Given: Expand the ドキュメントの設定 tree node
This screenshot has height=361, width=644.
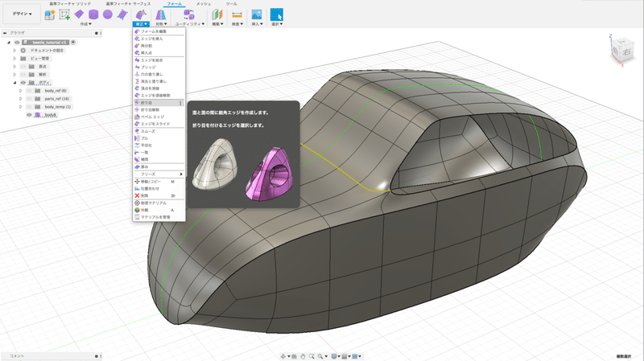Looking at the screenshot, I should click(14, 50).
